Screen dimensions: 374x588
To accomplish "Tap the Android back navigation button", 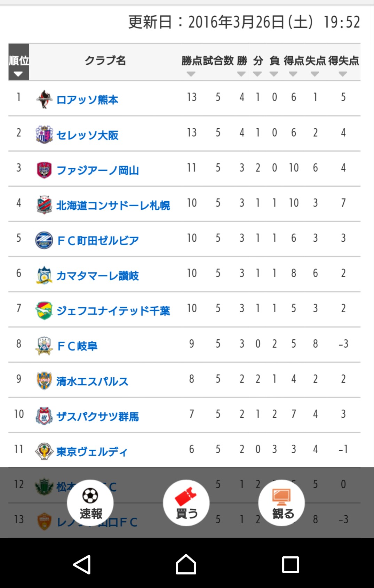I will click(x=82, y=564).
